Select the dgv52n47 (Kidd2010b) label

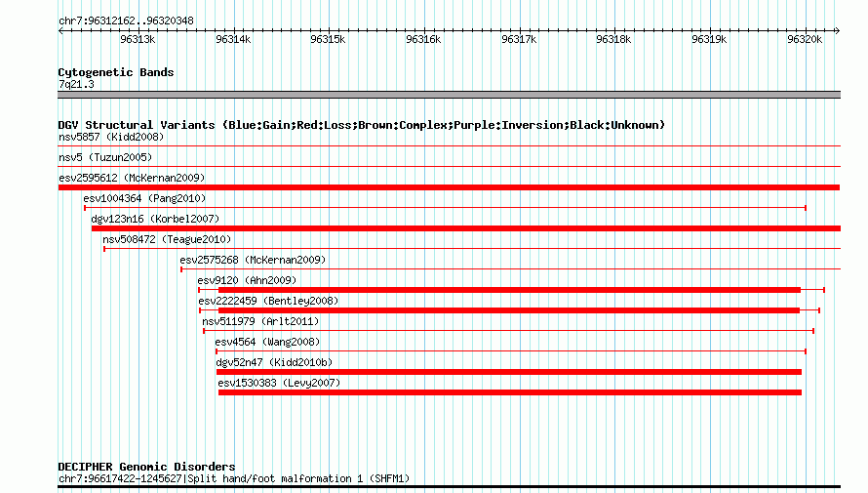(275, 362)
